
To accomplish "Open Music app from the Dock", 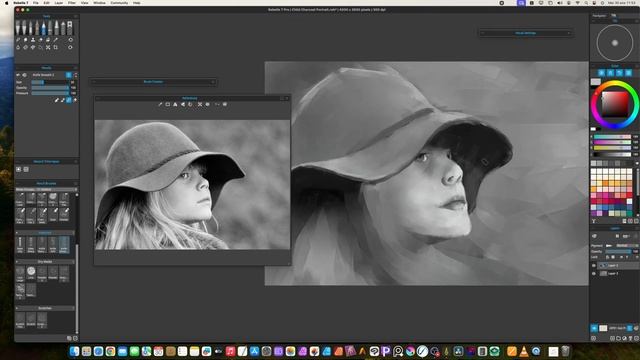I will (230, 351).
